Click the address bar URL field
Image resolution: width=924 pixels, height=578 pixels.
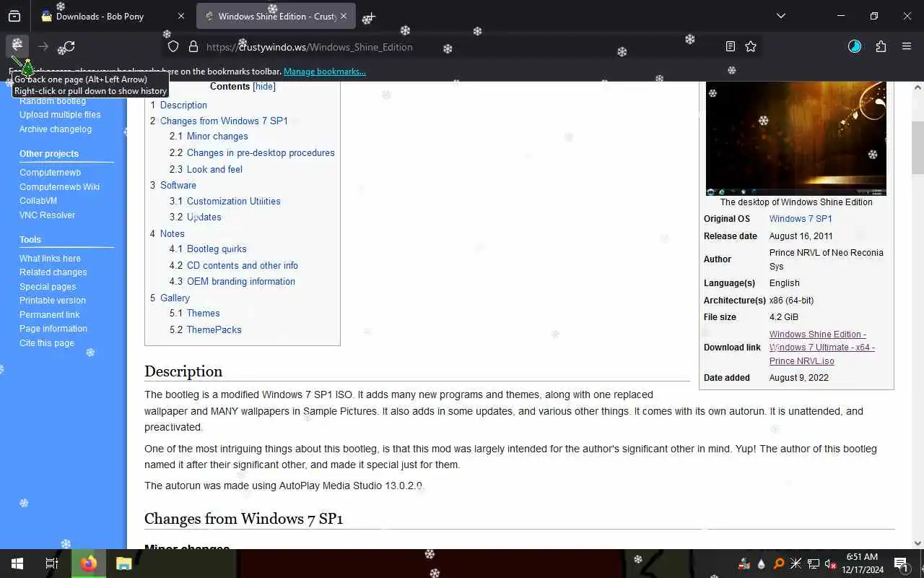point(462,47)
